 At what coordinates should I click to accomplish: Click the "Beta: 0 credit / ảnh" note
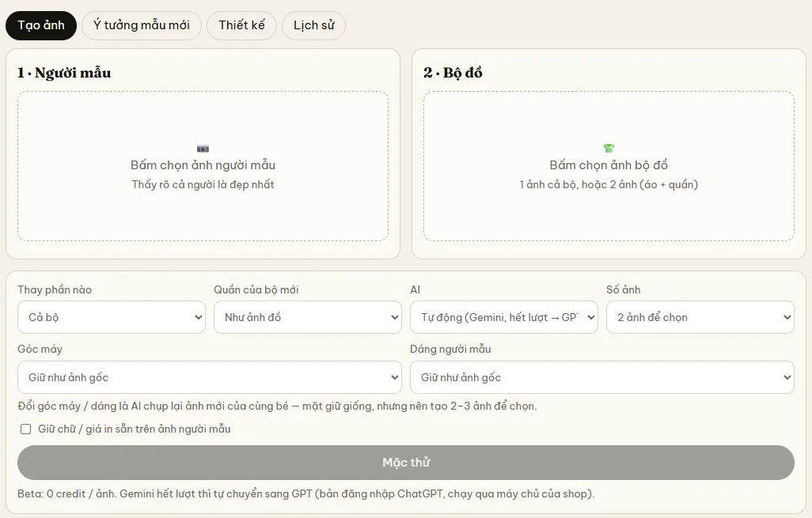306,493
